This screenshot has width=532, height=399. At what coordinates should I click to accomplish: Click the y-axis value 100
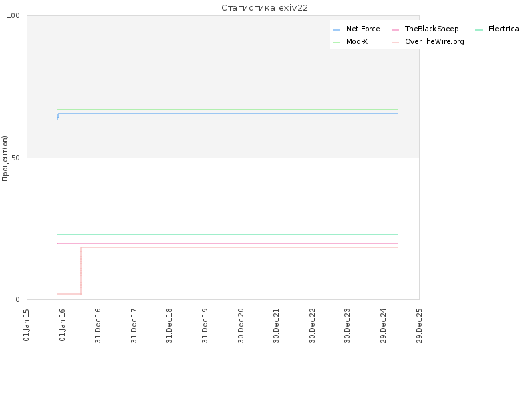tap(13, 15)
